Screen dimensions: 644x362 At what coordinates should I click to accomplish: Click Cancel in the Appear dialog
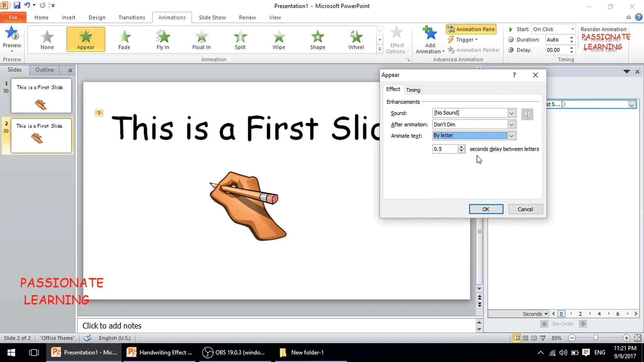(x=525, y=209)
